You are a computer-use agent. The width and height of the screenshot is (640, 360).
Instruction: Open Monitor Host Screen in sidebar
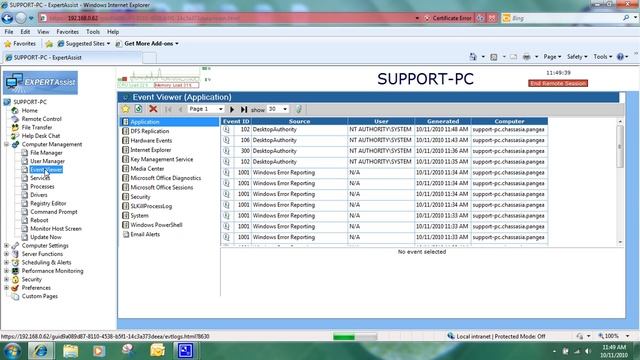click(x=56, y=229)
